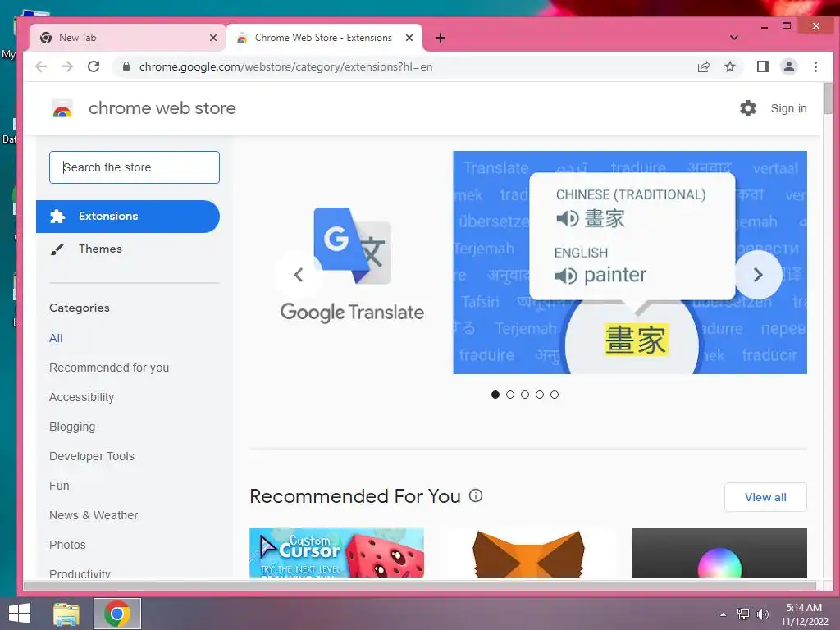Screen dimensions: 840x630
Task: Select Extensions in the sidebar
Action: point(128,217)
